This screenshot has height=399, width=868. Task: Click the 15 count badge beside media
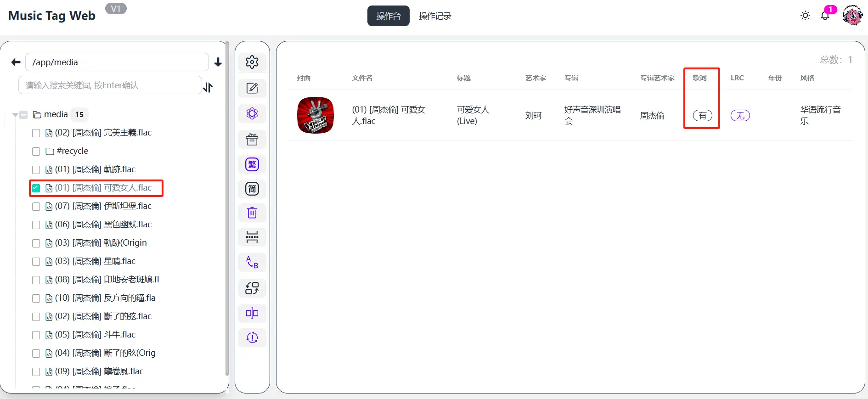(x=79, y=114)
